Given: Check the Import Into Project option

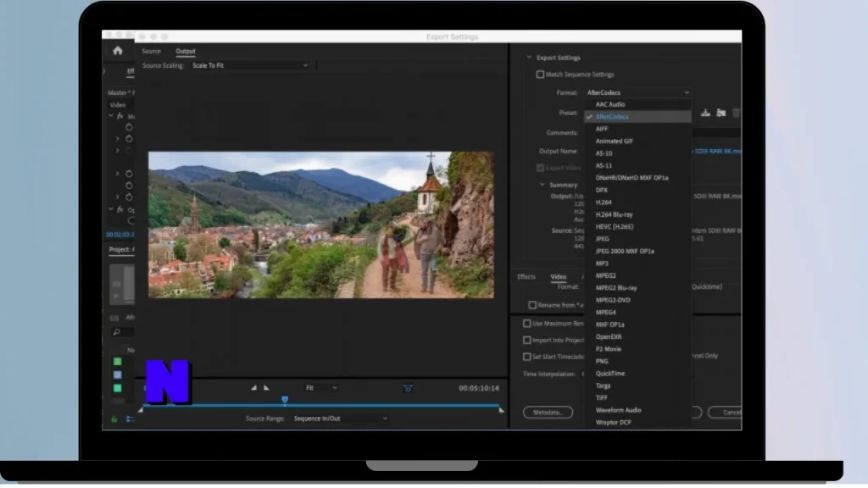Looking at the screenshot, I should pos(527,341).
